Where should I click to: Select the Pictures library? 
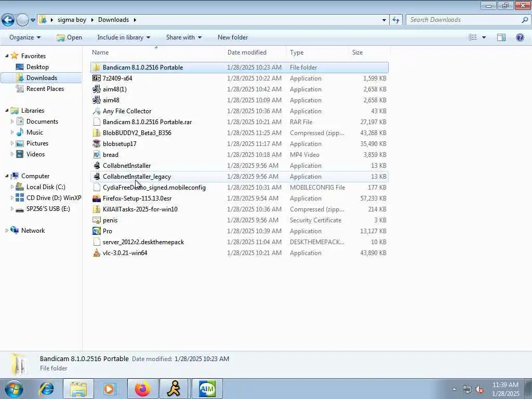pyautogui.click(x=37, y=143)
